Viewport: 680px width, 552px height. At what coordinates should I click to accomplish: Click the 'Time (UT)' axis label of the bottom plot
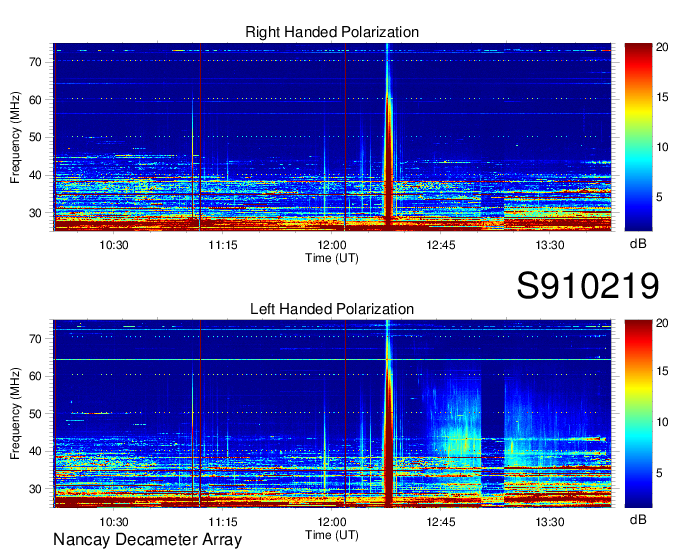(332, 535)
